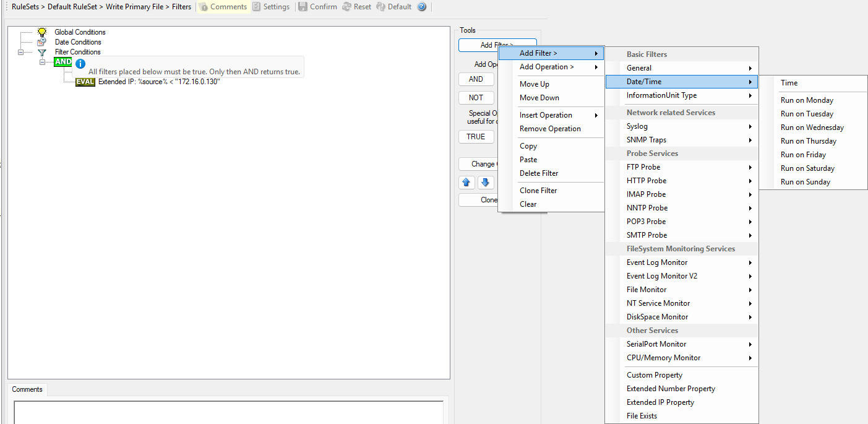Image resolution: width=868 pixels, height=424 pixels.
Task: Select Paste in context menu
Action: (551, 160)
